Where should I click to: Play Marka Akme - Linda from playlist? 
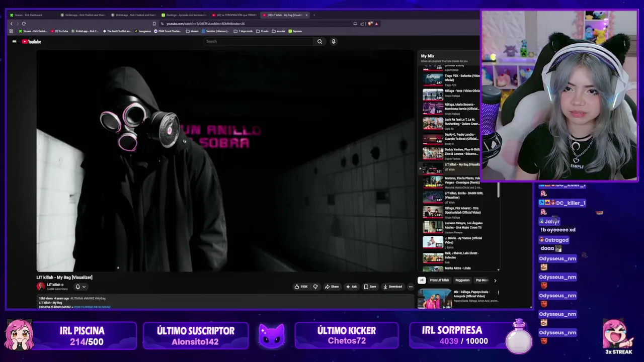pyautogui.click(x=458, y=268)
